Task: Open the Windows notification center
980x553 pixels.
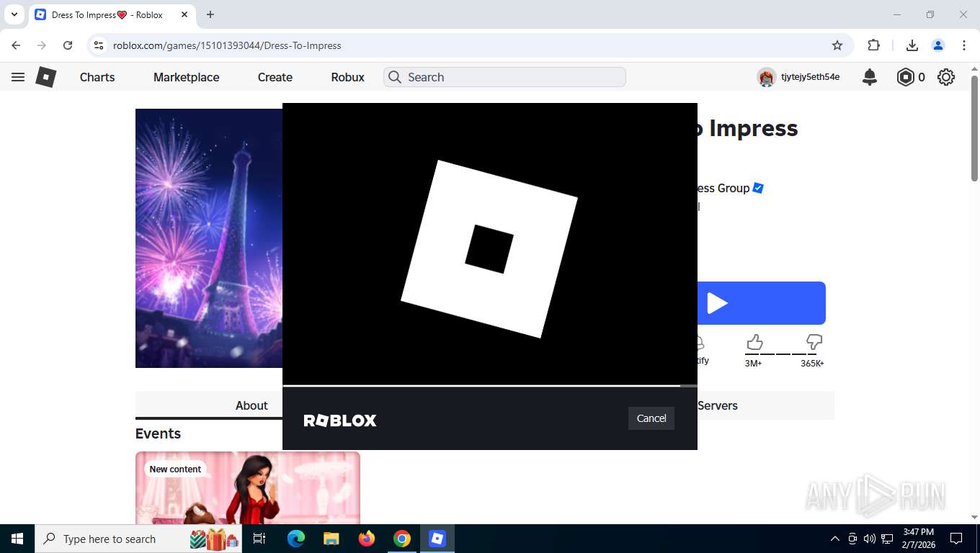Action: (x=956, y=539)
